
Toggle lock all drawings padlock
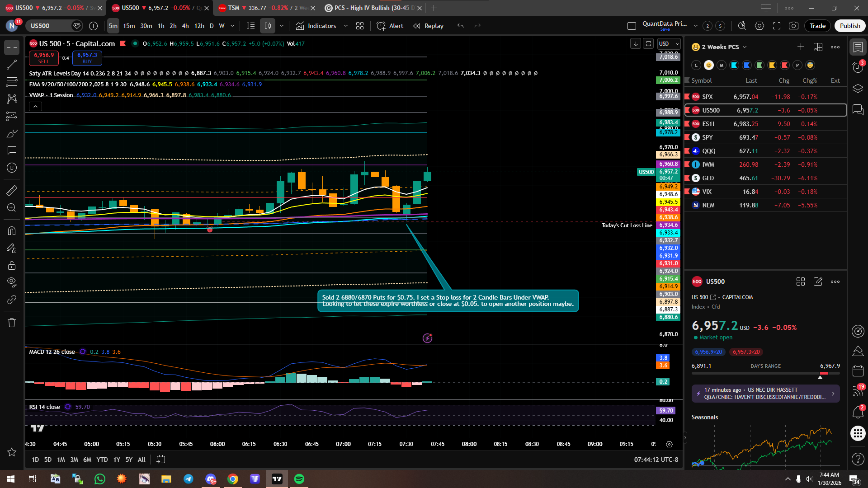12,265
